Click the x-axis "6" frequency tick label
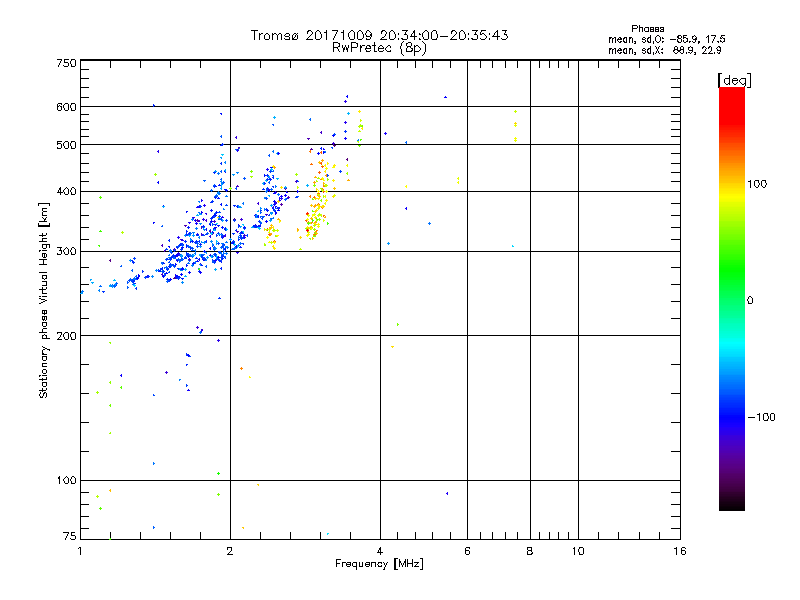 [x=467, y=551]
